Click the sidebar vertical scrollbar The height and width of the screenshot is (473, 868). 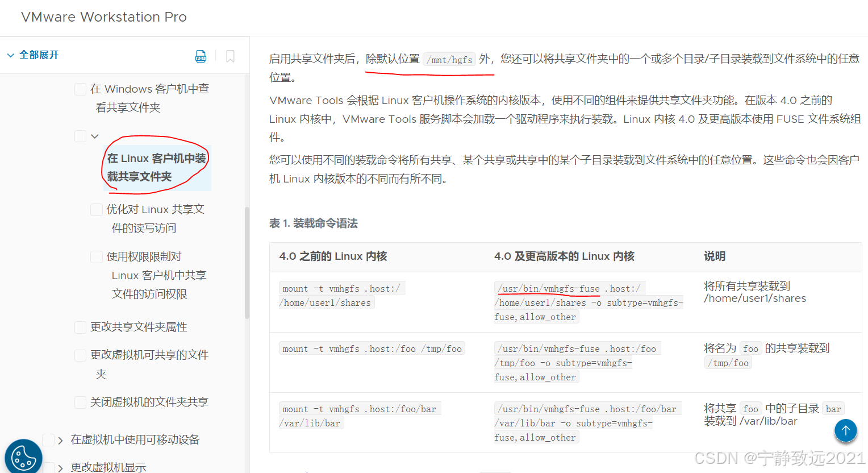point(247,263)
